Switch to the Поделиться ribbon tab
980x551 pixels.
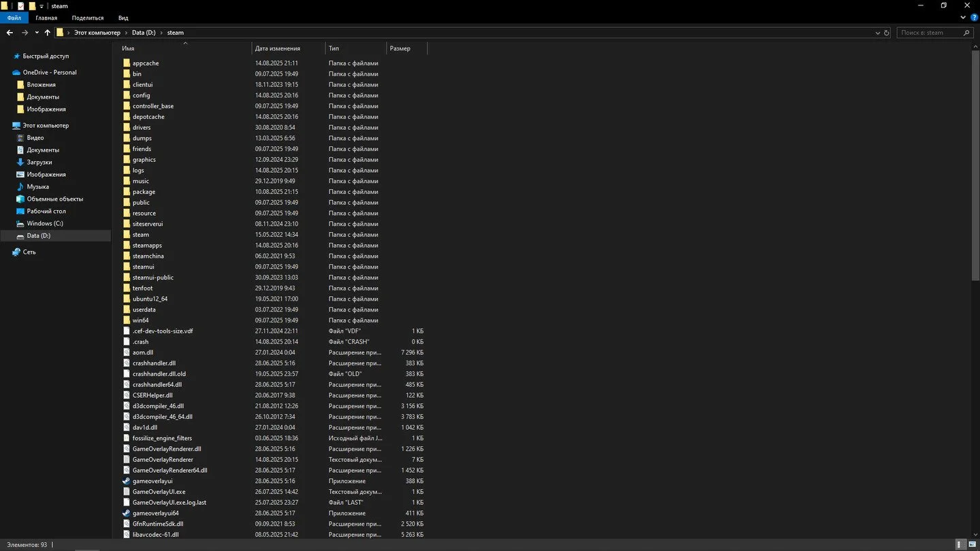click(x=88, y=18)
